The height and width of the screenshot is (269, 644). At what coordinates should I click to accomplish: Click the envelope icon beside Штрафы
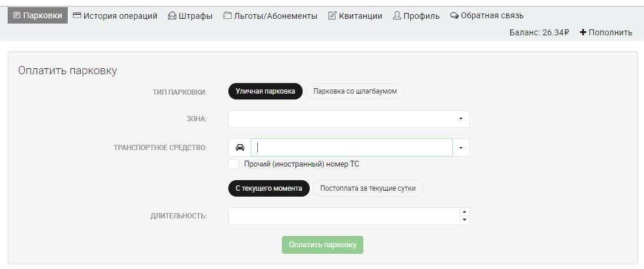coord(172,16)
